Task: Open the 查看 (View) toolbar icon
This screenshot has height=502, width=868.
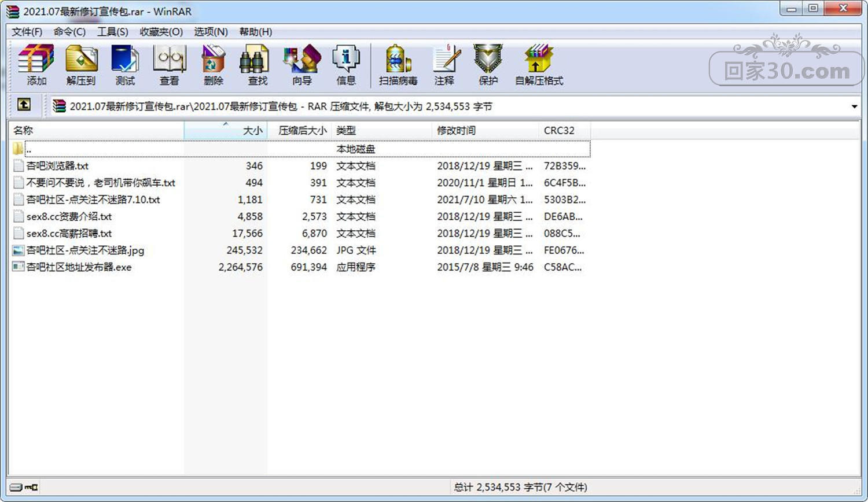Action: coord(169,65)
